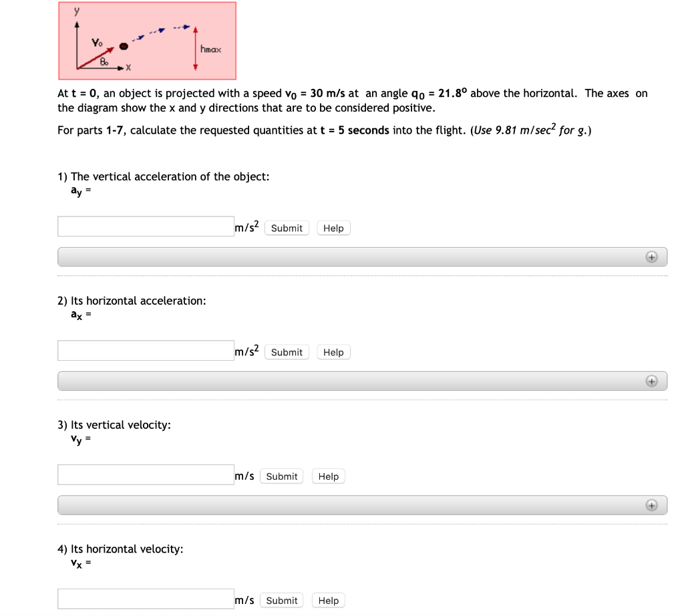Click Help next to question 1
Image resolution: width=684 pixels, height=616 pixels.
pos(333,228)
